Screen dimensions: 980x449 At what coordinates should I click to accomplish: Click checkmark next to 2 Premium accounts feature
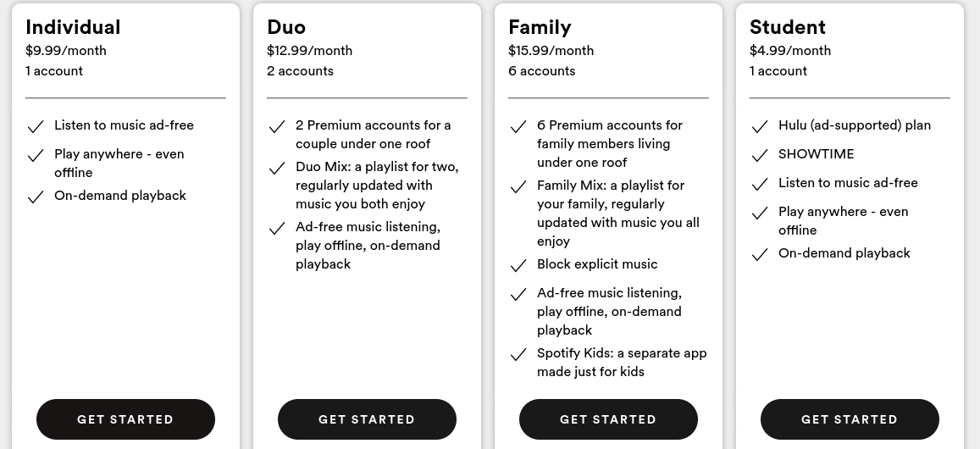point(277,127)
